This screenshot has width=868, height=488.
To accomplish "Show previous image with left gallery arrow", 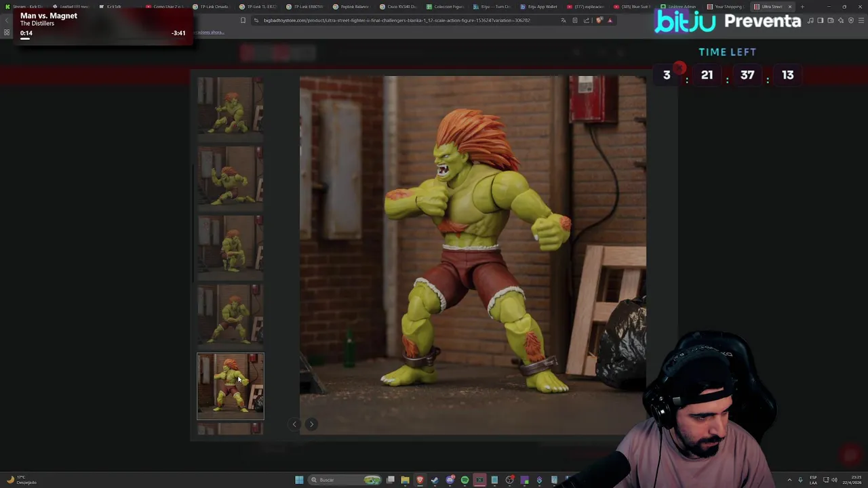I will (x=294, y=424).
